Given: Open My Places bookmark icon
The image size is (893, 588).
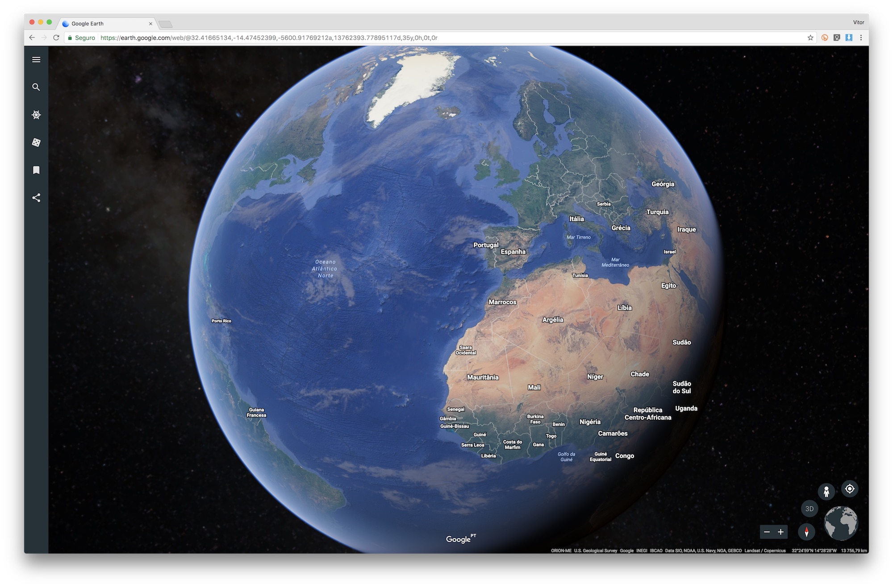Looking at the screenshot, I should (36, 170).
